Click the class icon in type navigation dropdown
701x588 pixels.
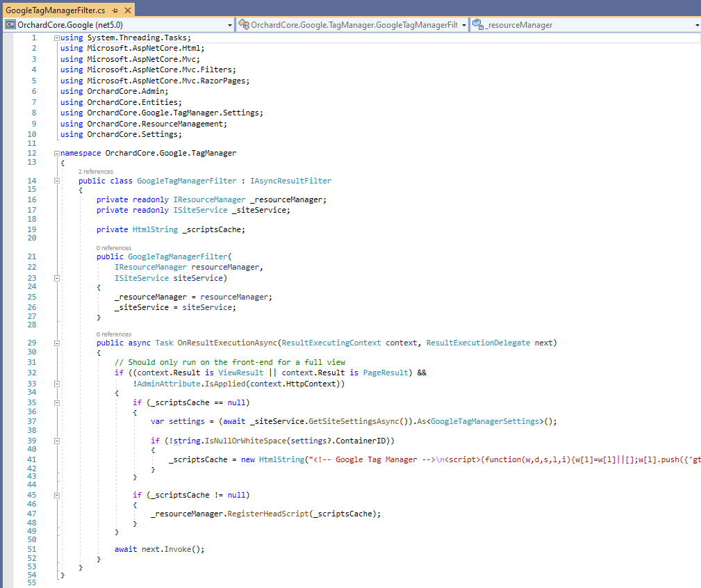[x=244, y=24]
